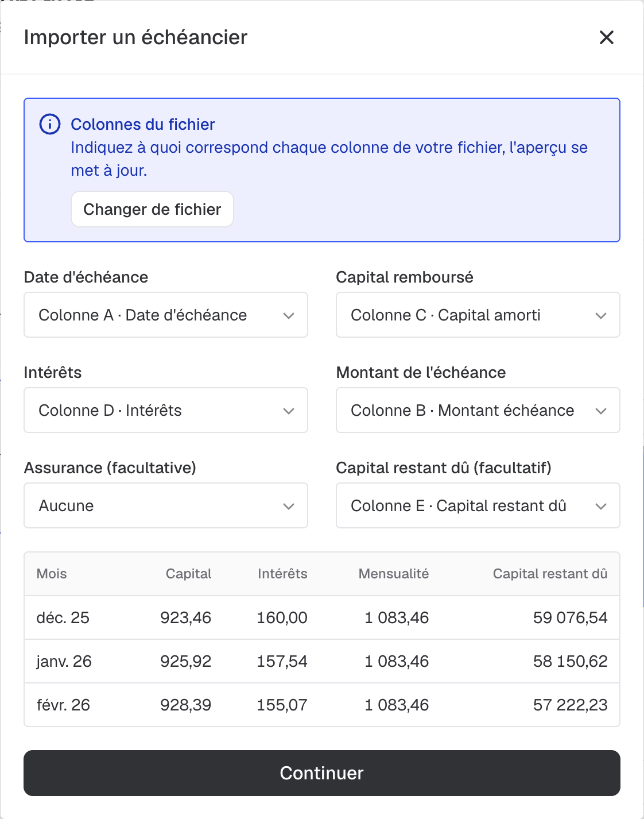Viewport: 644px width, 819px height.
Task: Click the 58 150,62 remaining capital value
Action: (x=570, y=661)
